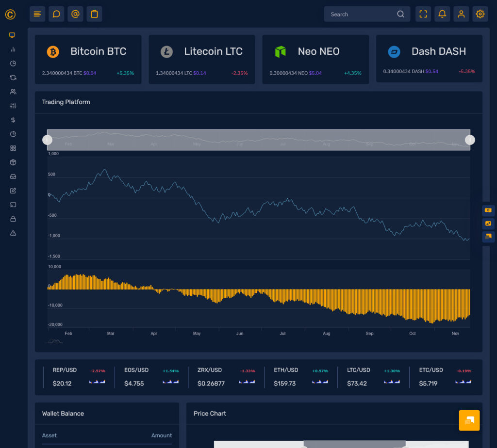
Task: Open the user profile menu
Action: point(461,14)
